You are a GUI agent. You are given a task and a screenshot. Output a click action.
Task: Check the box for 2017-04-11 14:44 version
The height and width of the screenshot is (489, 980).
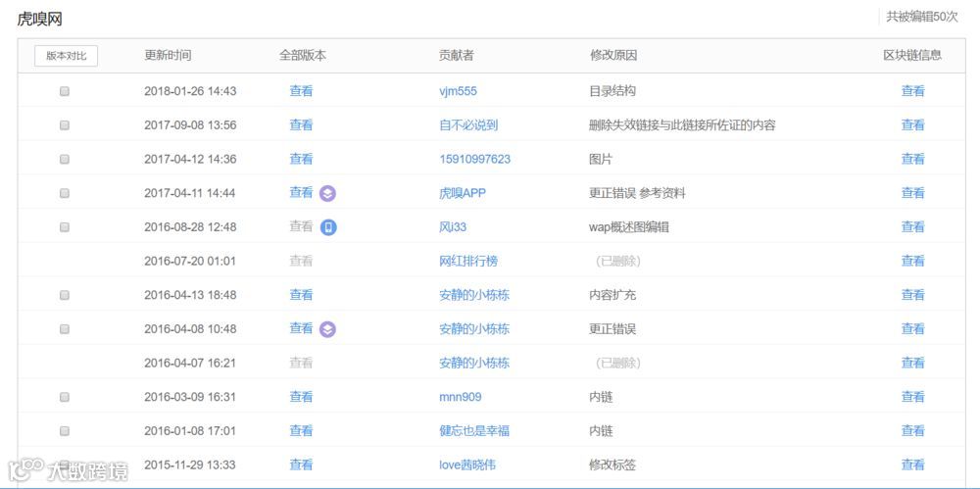[x=65, y=193]
